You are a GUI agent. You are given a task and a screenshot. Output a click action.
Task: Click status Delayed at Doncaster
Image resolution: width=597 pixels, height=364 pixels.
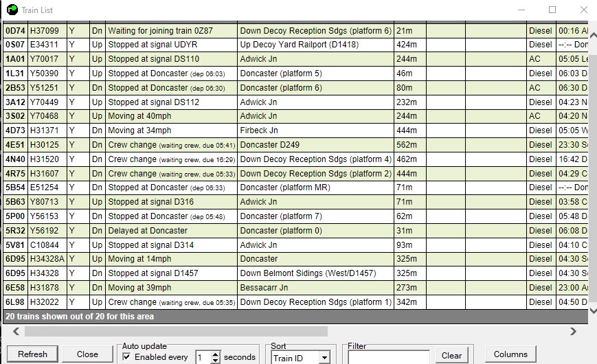coord(148,230)
